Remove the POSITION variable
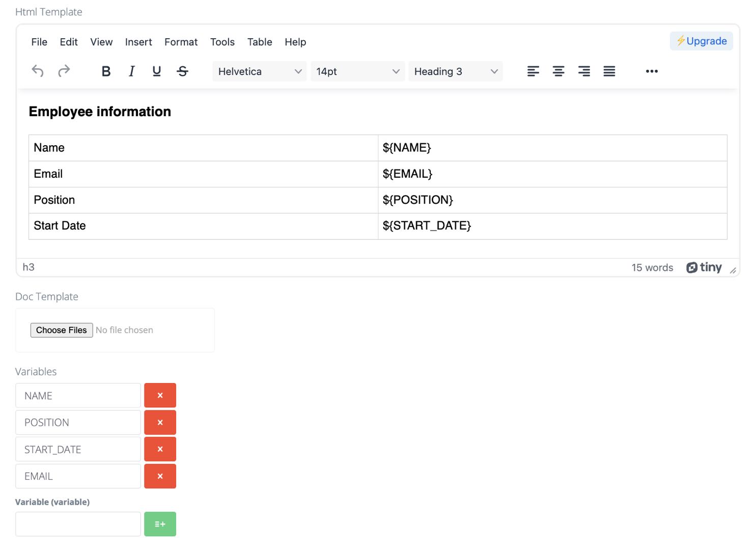The width and height of the screenshot is (756, 550). point(160,423)
